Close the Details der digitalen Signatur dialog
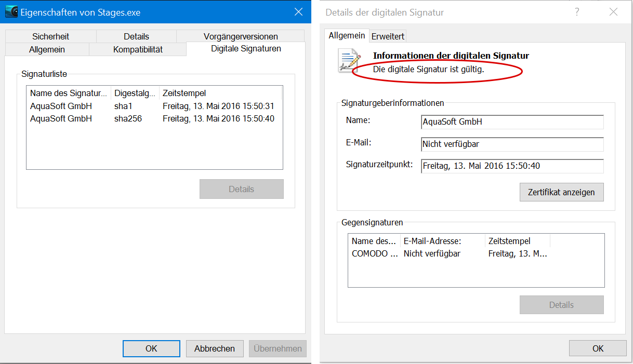 [613, 12]
